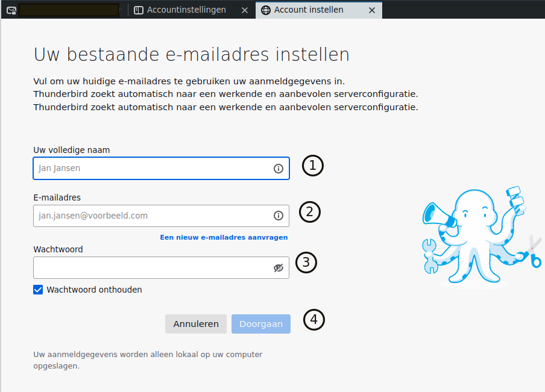
Task: Click the info icon in full name field
Action: point(278,169)
